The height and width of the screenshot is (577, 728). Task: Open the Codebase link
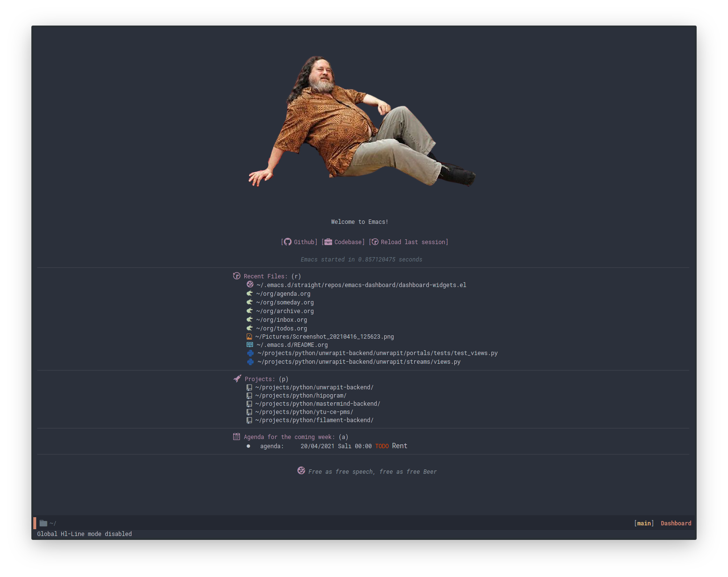348,242
